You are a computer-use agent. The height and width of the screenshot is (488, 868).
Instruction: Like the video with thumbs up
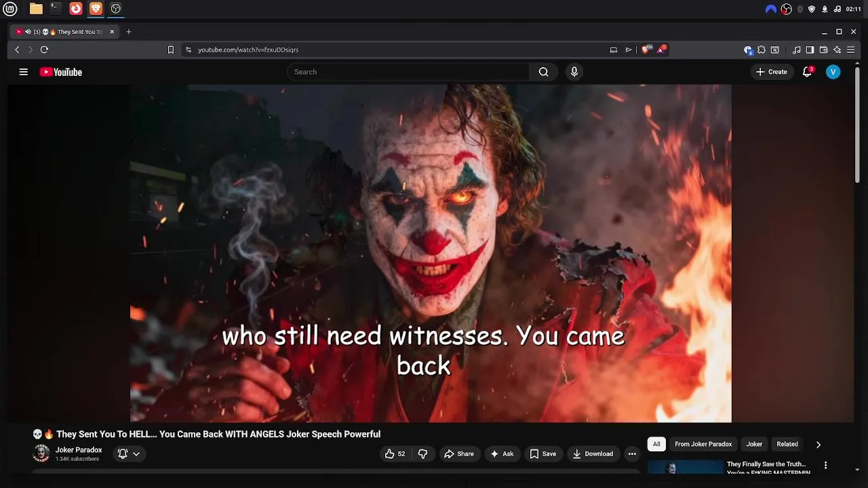pyautogui.click(x=395, y=454)
